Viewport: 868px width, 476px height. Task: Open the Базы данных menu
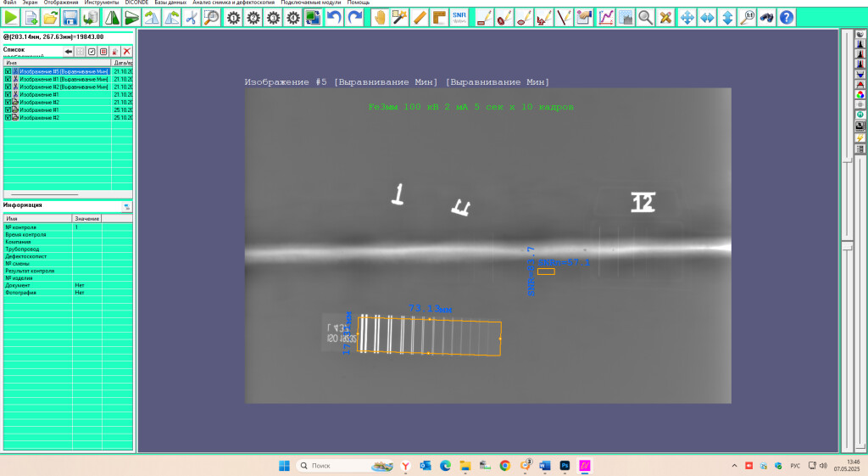coord(170,3)
